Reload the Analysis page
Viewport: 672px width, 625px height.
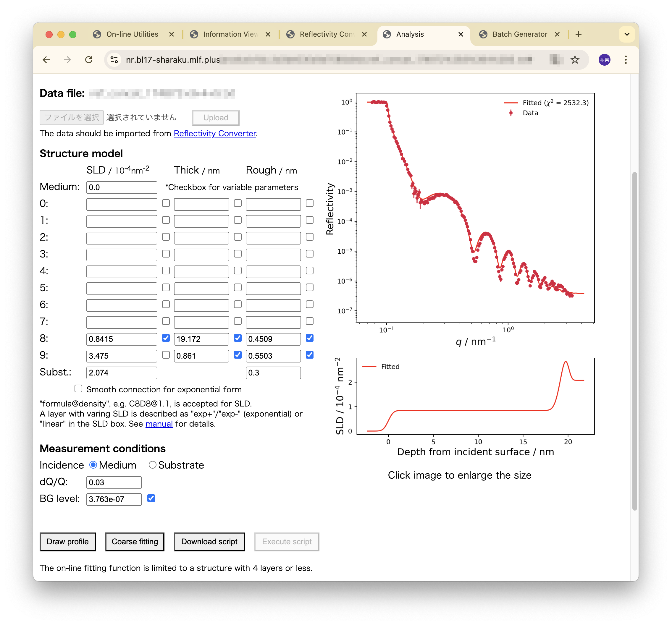88,60
